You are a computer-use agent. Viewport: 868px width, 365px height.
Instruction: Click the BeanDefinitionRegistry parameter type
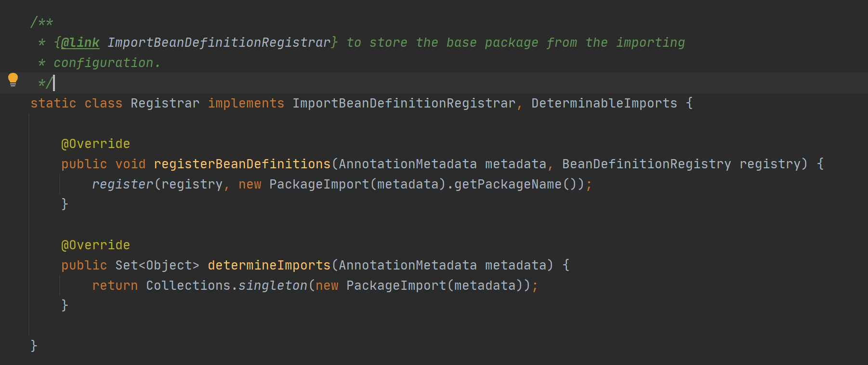pyautogui.click(x=646, y=164)
